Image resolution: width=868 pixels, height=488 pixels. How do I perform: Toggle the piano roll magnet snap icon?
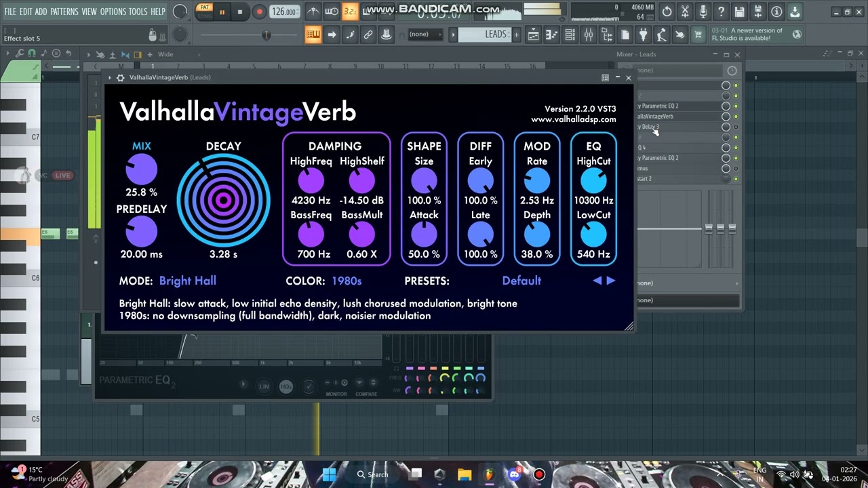point(32,54)
